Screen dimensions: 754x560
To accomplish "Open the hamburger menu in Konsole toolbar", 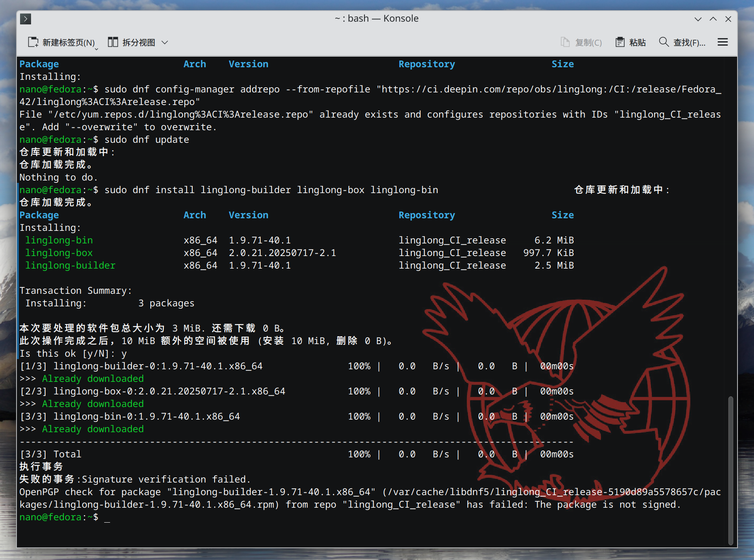I will click(x=723, y=42).
